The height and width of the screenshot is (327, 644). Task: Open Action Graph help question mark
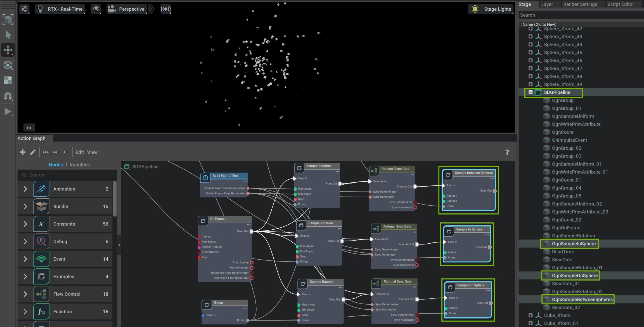pos(507,152)
